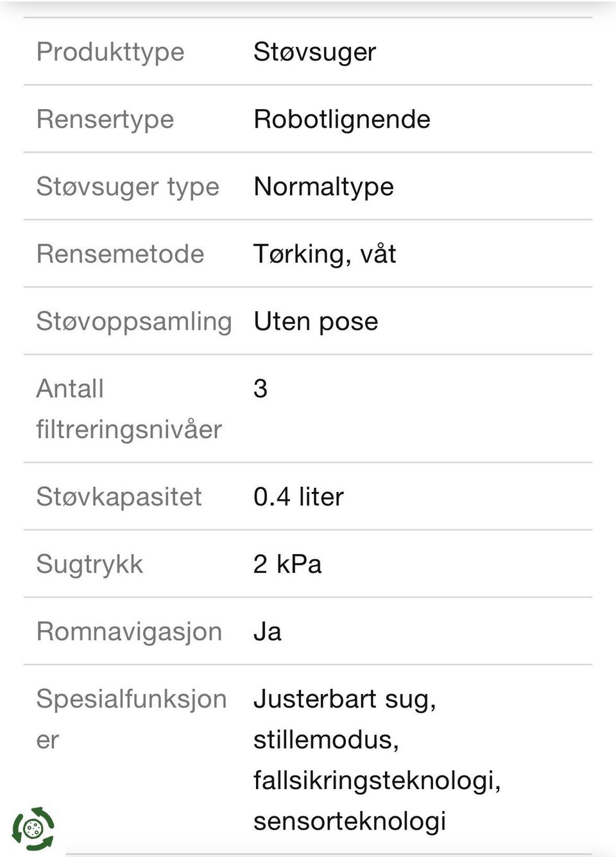Select the sensorteknologi text

point(349,821)
